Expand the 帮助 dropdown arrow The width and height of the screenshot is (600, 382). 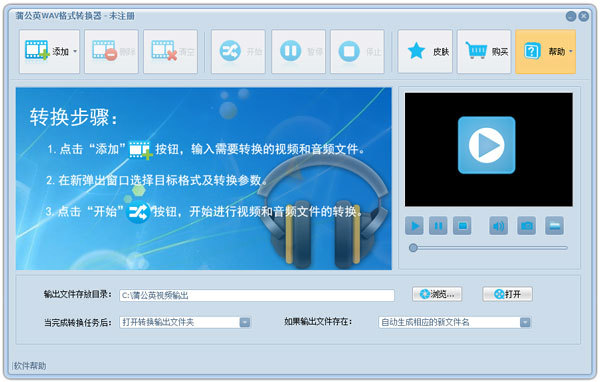click(571, 51)
